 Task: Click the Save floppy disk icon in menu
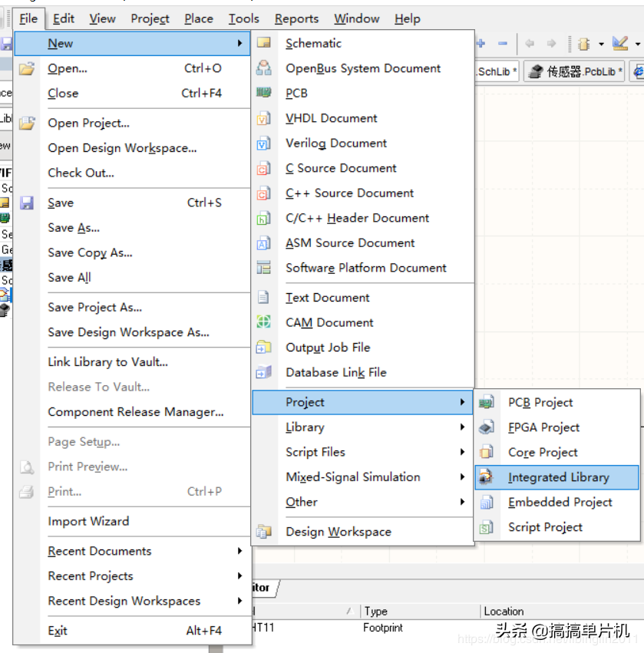27,203
